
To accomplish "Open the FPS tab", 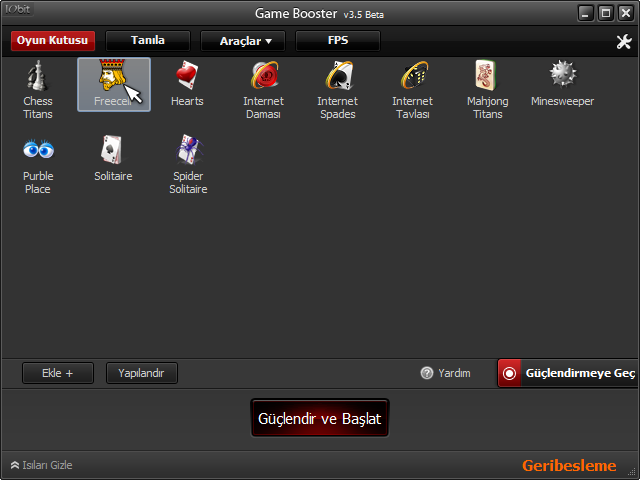I will 338,41.
